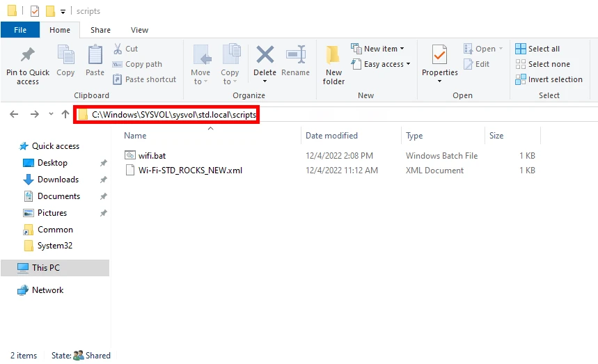Click title bar new folder icon
The width and height of the screenshot is (598, 364).
pos(50,11)
